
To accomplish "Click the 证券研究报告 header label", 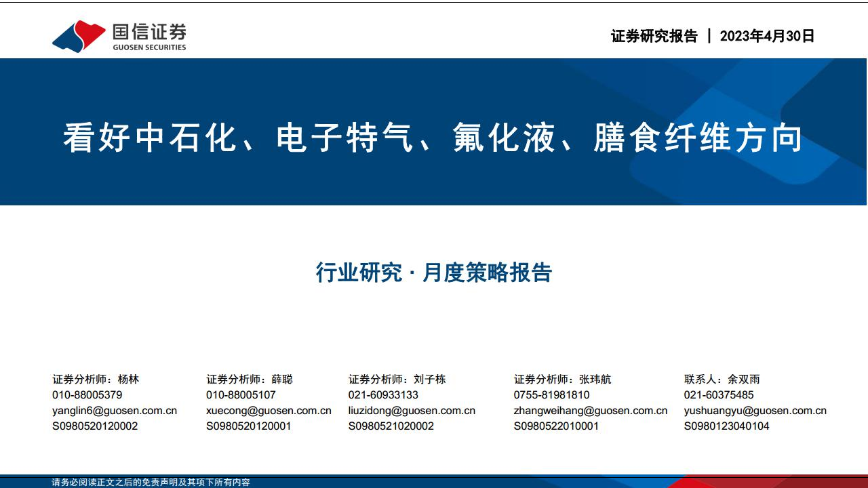I will (x=654, y=37).
